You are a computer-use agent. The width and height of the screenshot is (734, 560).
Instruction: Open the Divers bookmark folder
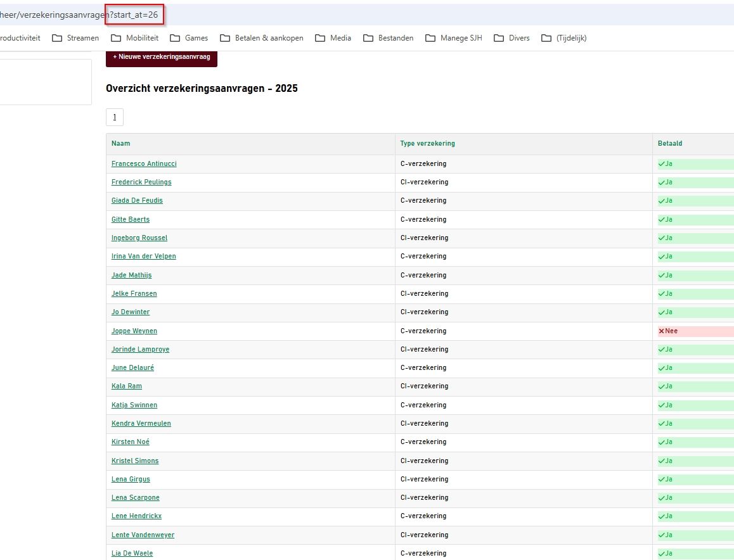pyautogui.click(x=512, y=38)
